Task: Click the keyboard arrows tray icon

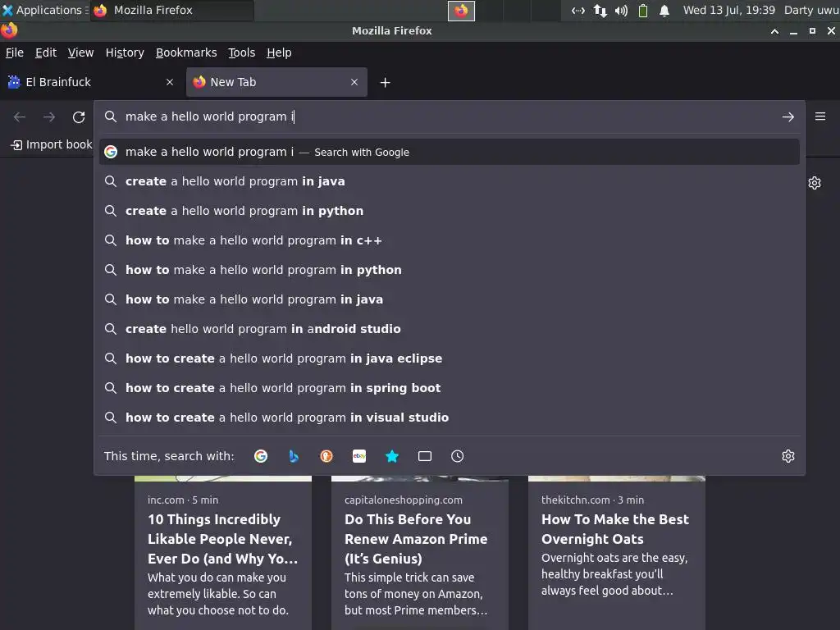Action: (578, 11)
